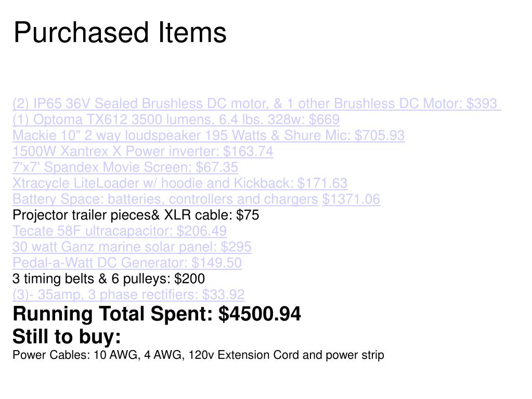Follow the 30 watt Ganz marine solar panel link
Viewport: 532px width, 399px height.
(132, 247)
